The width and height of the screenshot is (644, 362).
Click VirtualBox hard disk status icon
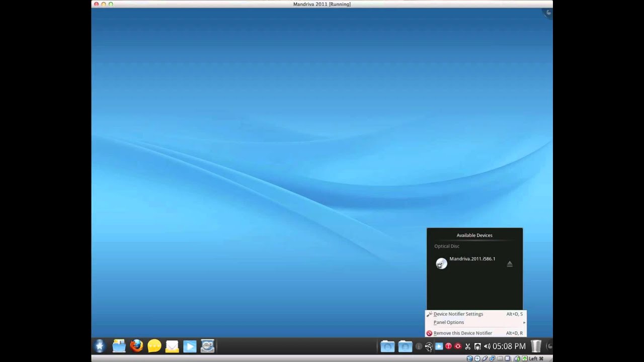coord(469,358)
